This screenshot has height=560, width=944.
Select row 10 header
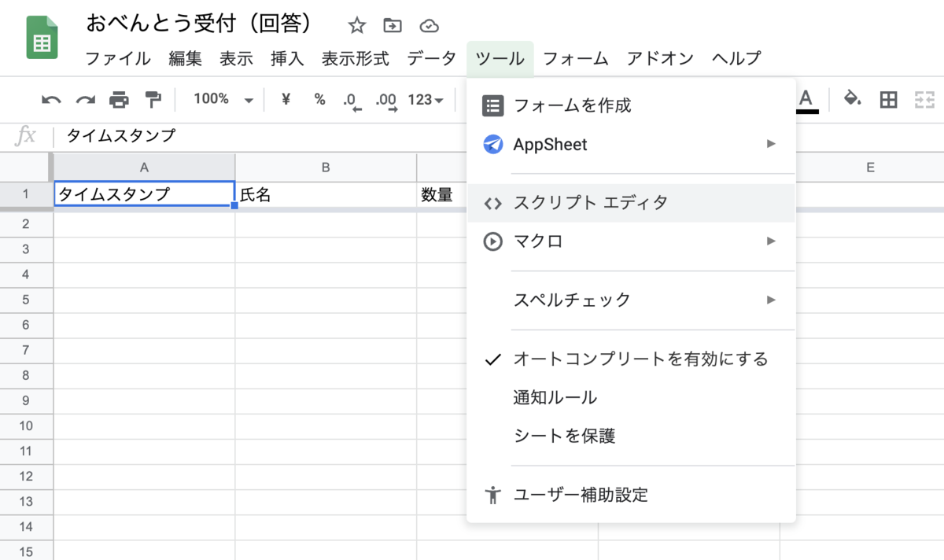pyautogui.click(x=26, y=426)
